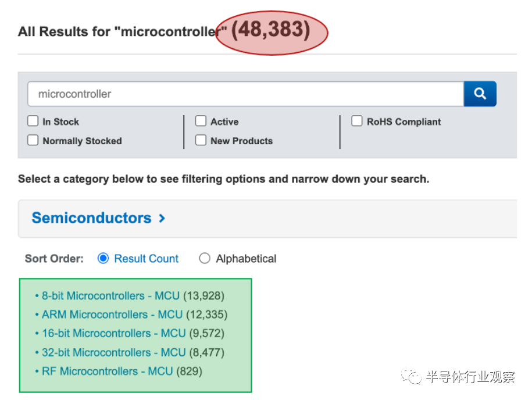Enable the In Stock filter
Viewport: 532px width, 400px height.
(33, 122)
